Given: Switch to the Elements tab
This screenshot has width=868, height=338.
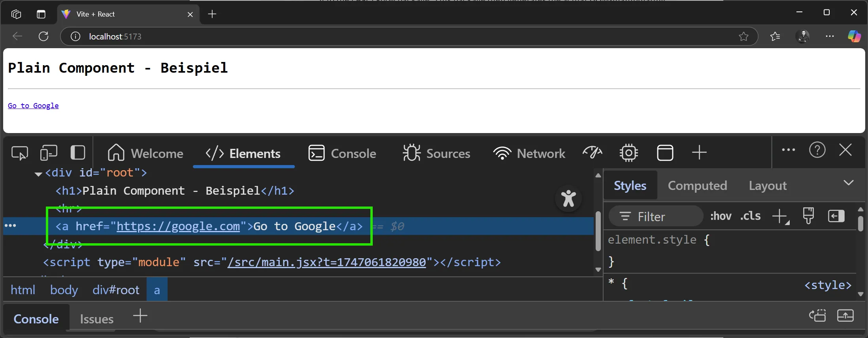Looking at the screenshot, I should coord(243,153).
